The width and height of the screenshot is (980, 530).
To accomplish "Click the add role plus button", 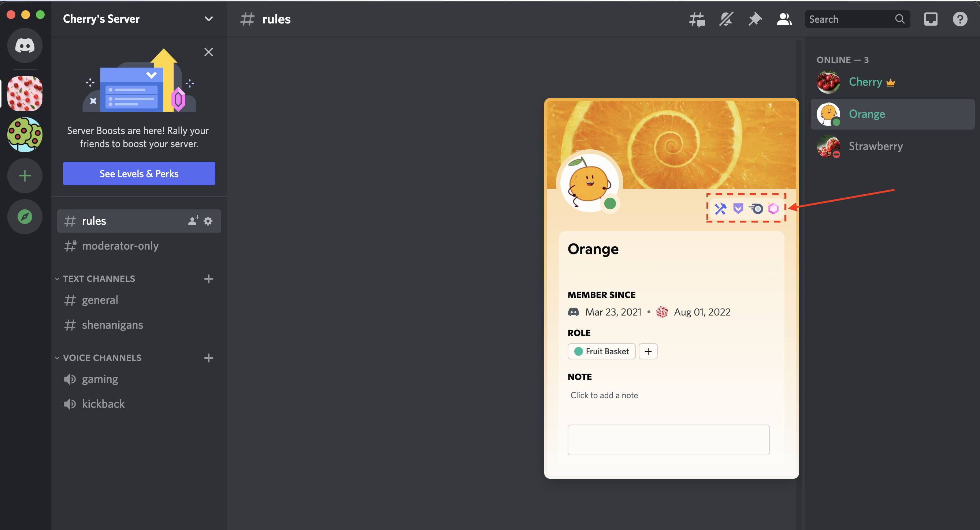I will click(648, 351).
